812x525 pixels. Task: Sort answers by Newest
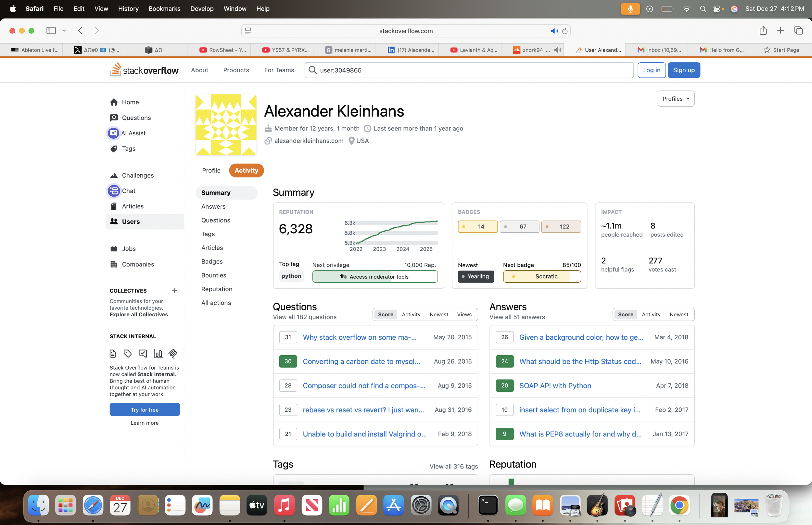679,314
